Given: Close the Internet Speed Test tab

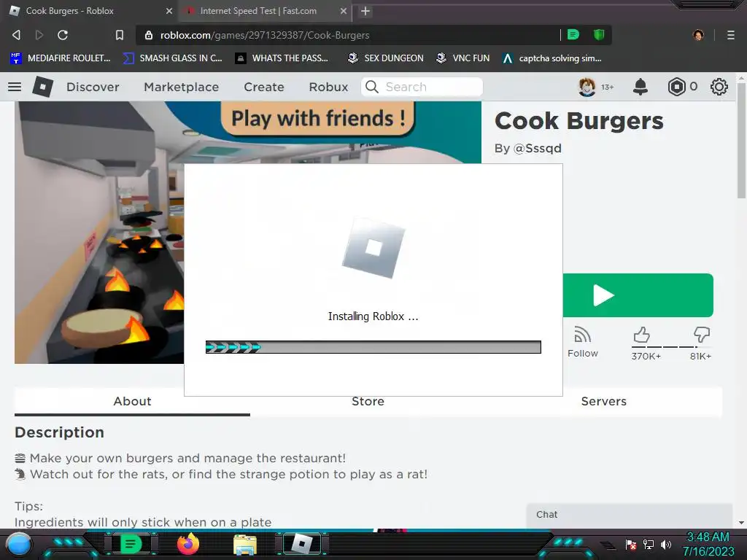Looking at the screenshot, I should (x=344, y=11).
